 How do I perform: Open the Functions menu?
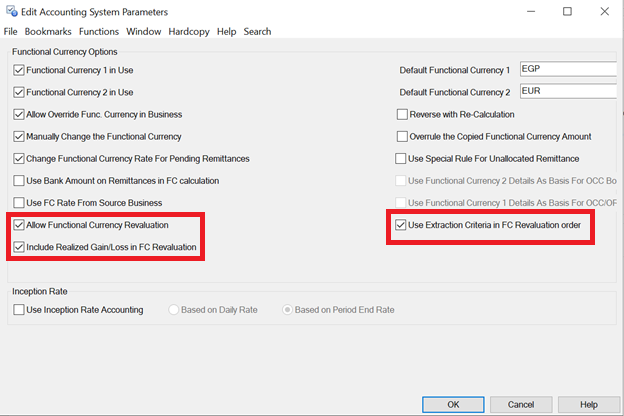(x=99, y=32)
